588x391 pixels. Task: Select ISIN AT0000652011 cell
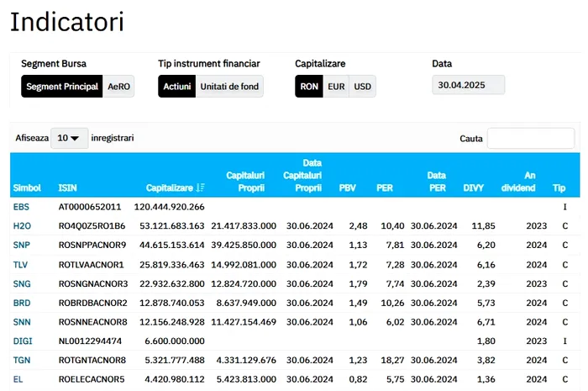(x=90, y=207)
